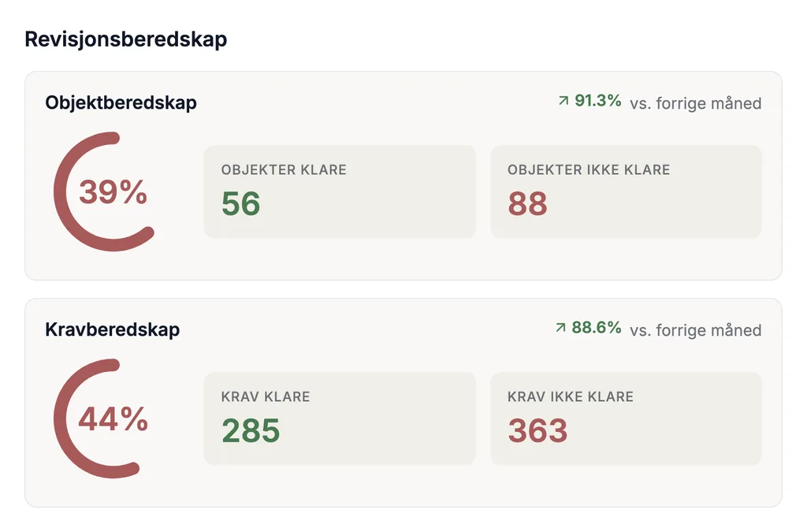Viewport: 807px width, 532px height.
Task: Click the green trend arrow beside 91.3%
Action: (x=563, y=101)
